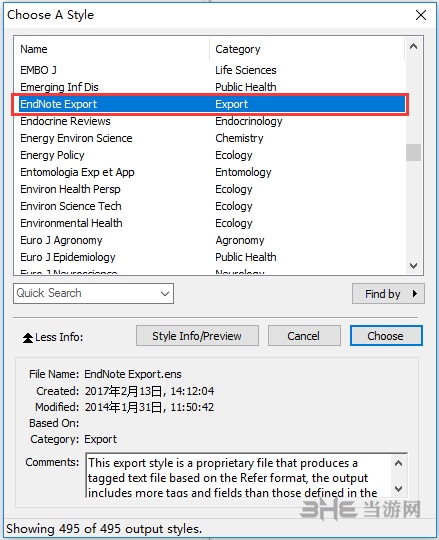
Task: Click the Style Info/Preview button
Action: (x=197, y=336)
